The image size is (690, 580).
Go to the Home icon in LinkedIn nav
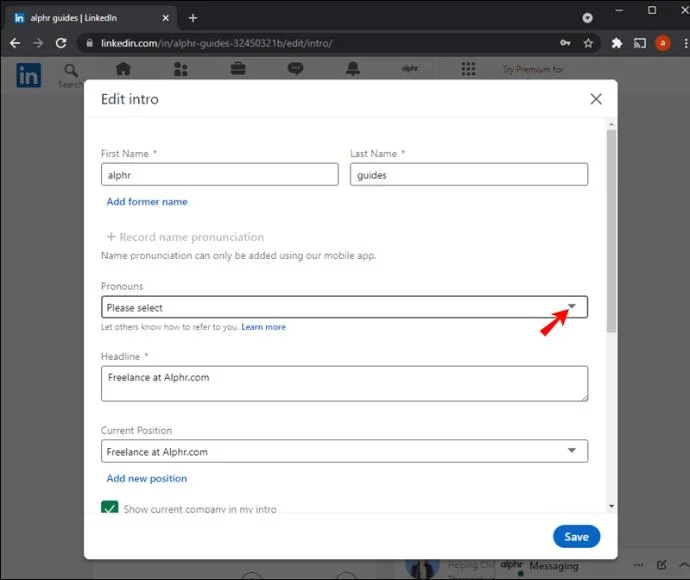tap(123, 69)
